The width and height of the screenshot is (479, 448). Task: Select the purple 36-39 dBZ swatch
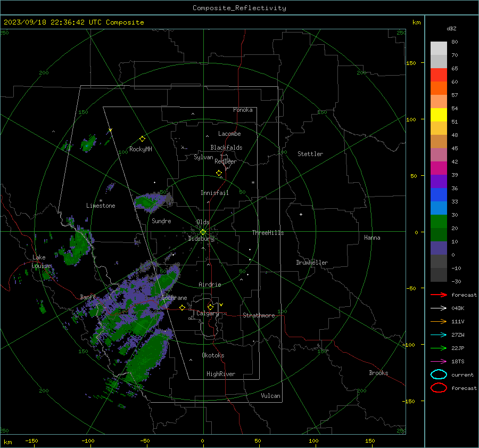[x=439, y=182]
